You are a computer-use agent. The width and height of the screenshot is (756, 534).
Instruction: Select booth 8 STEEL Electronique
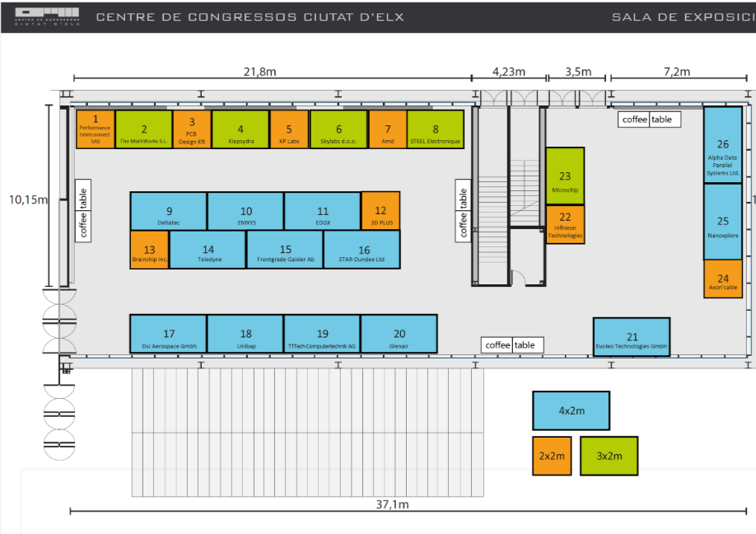pyautogui.click(x=436, y=129)
